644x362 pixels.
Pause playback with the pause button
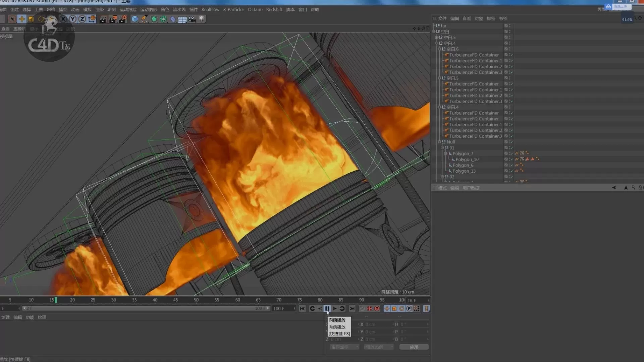[x=327, y=309]
